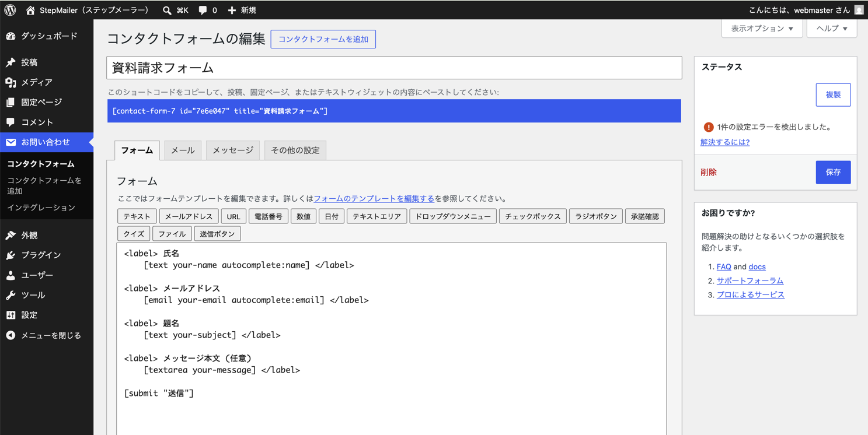Click the 複製 button
Screen dimensions: 868x435
[x=833, y=95]
